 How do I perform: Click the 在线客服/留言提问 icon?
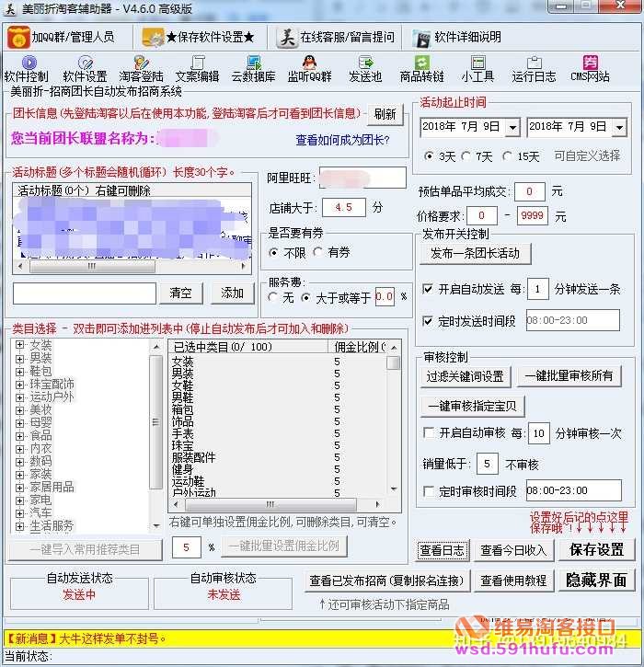tap(287, 38)
